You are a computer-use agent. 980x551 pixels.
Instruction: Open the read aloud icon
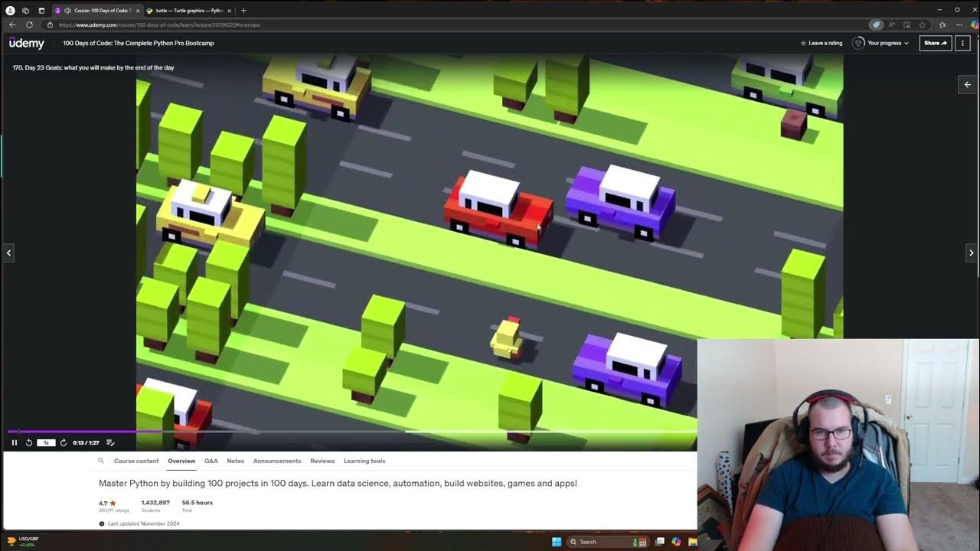coord(891,24)
